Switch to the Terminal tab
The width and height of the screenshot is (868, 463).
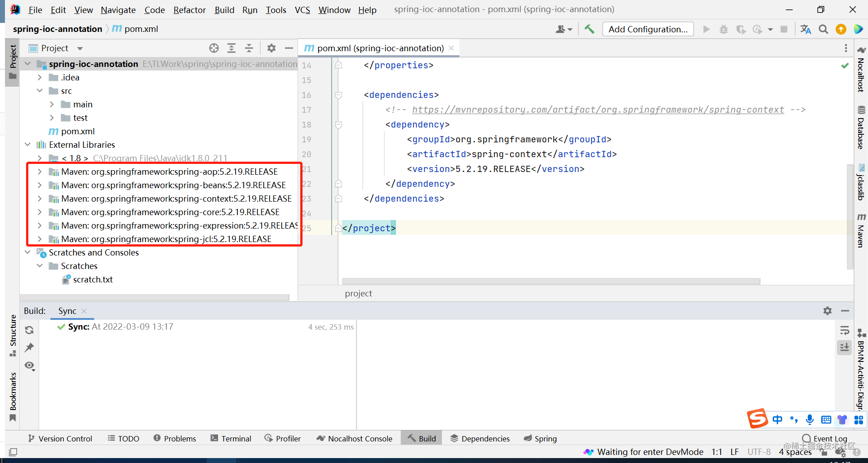point(231,438)
